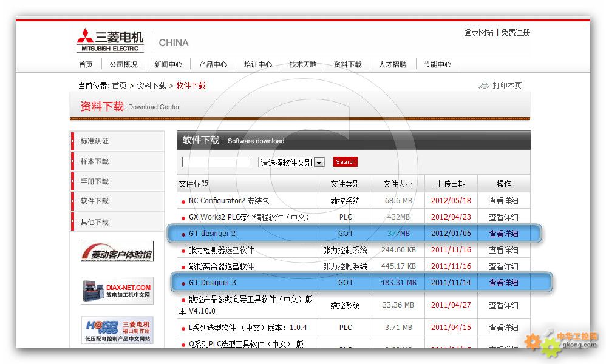606x364 pixels.
Task: Click 查看详细 for 数控产品参数向导工具软件
Action: click(503, 305)
